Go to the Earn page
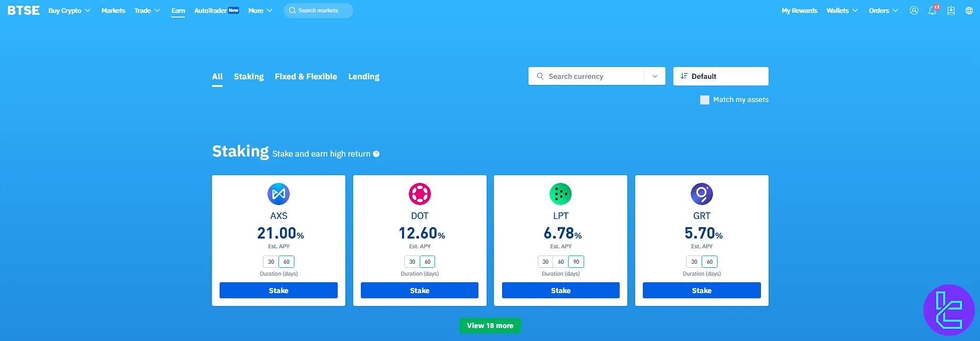980x341 pixels. 178,10
